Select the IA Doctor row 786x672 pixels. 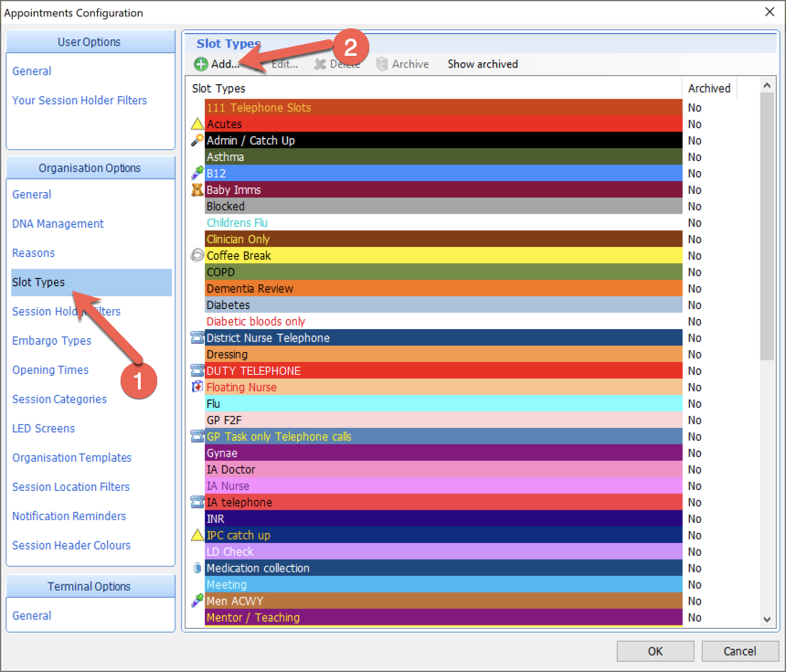443,469
